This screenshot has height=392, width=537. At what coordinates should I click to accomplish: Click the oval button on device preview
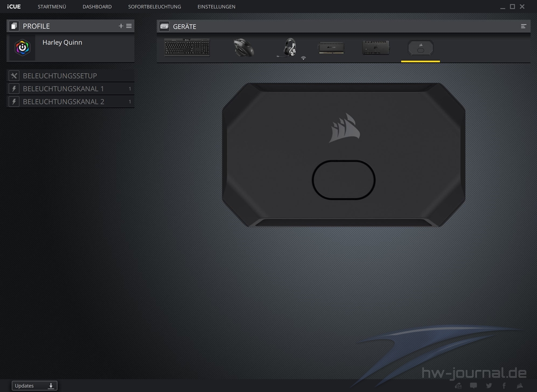(344, 180)
